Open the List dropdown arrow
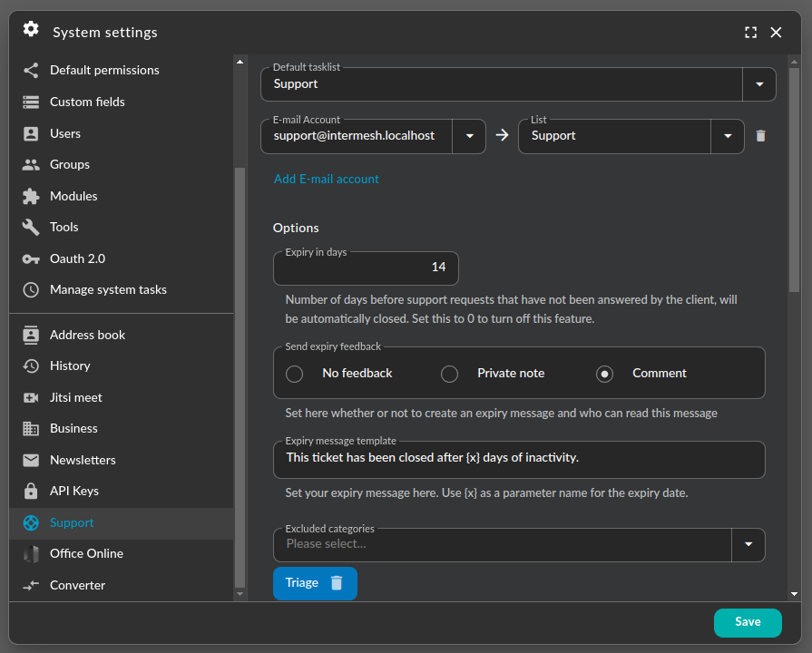Image resolution: width=812 pixels, height=653 pixels. click(x=728, y=136)
